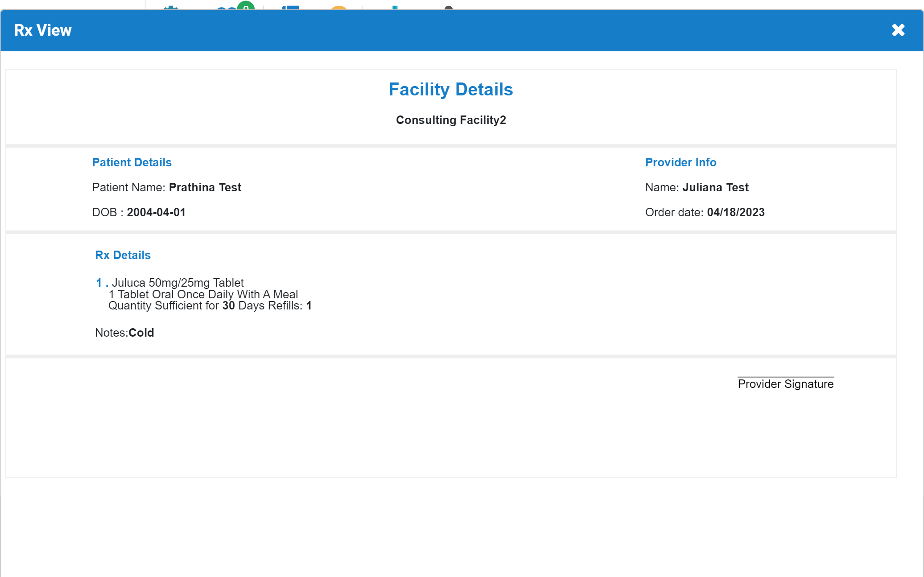Click the DOB value 2004-04-01
Screen dimensions: 924x577
pos(156,212)
